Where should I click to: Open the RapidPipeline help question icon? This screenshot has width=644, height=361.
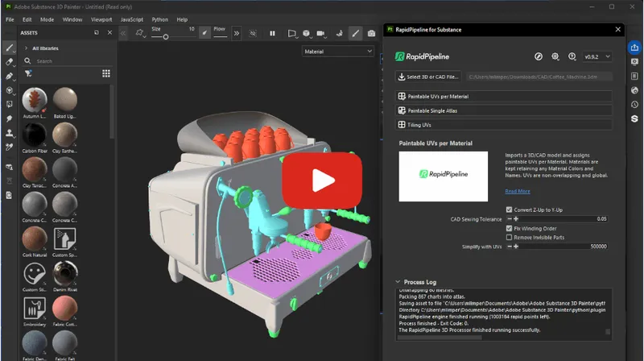tap(572, 56)
